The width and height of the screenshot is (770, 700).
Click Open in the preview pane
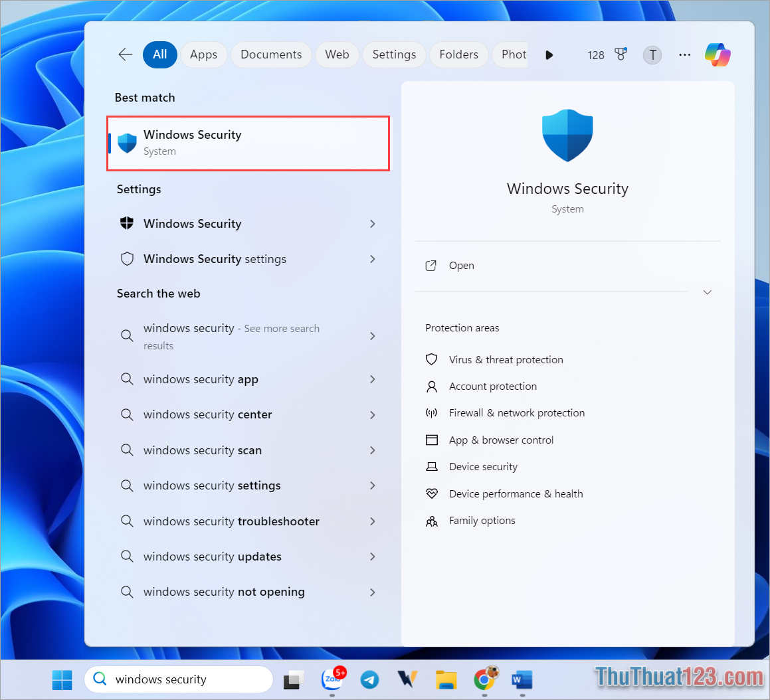(x=462, y=266)
